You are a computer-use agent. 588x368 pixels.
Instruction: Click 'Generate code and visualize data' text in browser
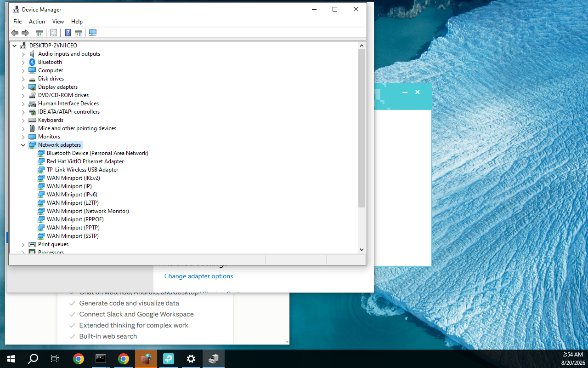[x=129, y=303]
